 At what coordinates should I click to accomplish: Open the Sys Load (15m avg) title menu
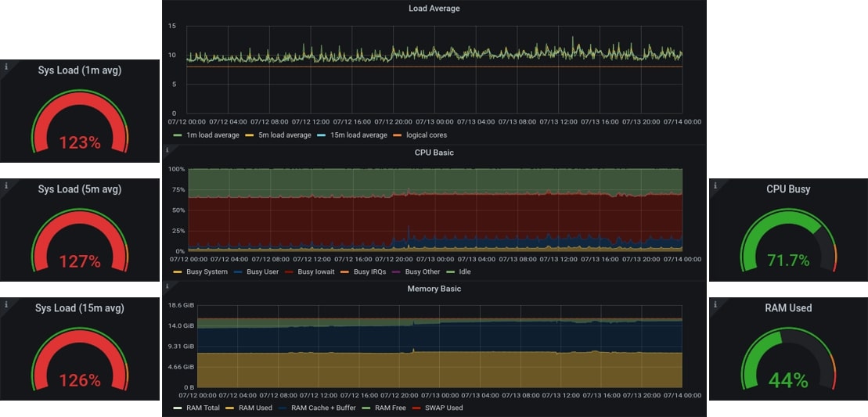coord(80,308)
